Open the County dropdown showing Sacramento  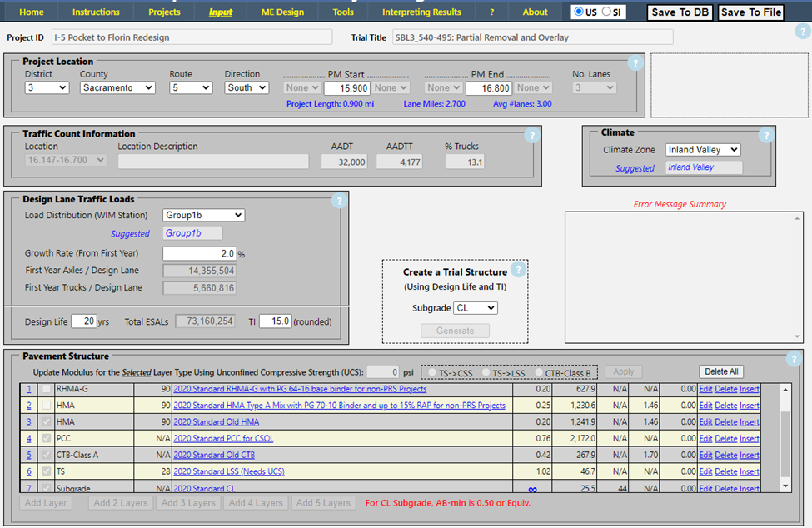(x=117, y=87)
